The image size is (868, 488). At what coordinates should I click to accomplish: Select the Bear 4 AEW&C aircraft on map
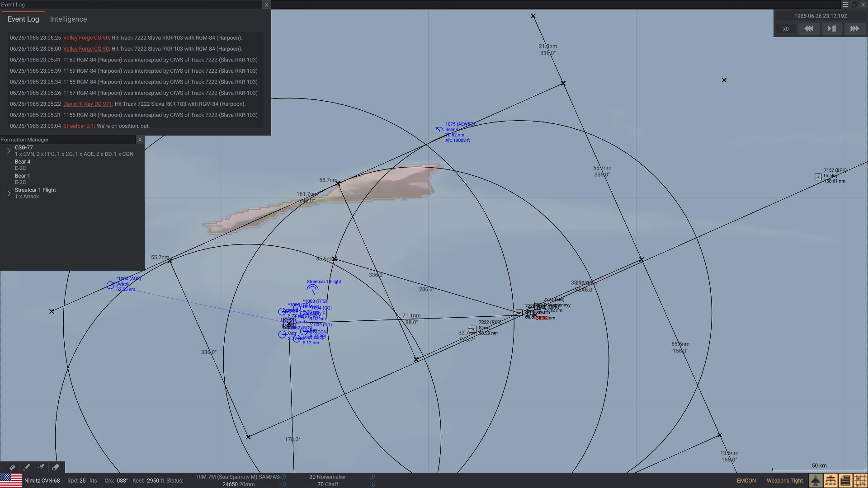pyautogui.click(x=439, y=129)
